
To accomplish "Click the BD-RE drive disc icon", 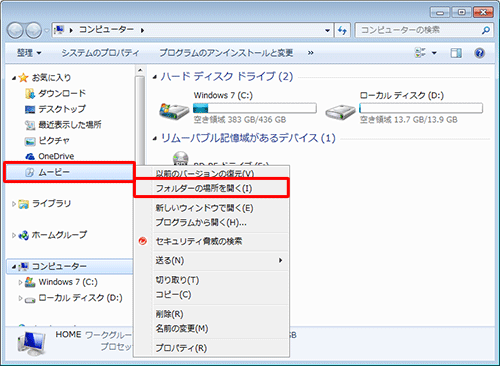I will pos(181,157).
